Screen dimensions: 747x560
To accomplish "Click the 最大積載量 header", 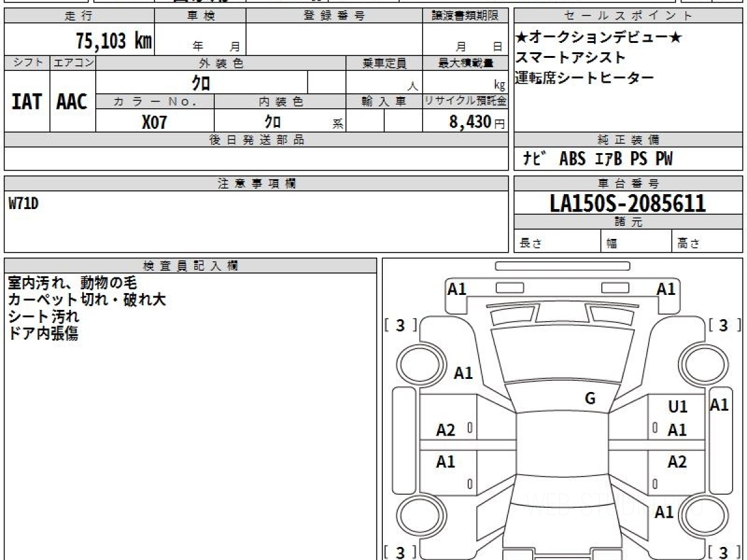I will pos(465,63).
